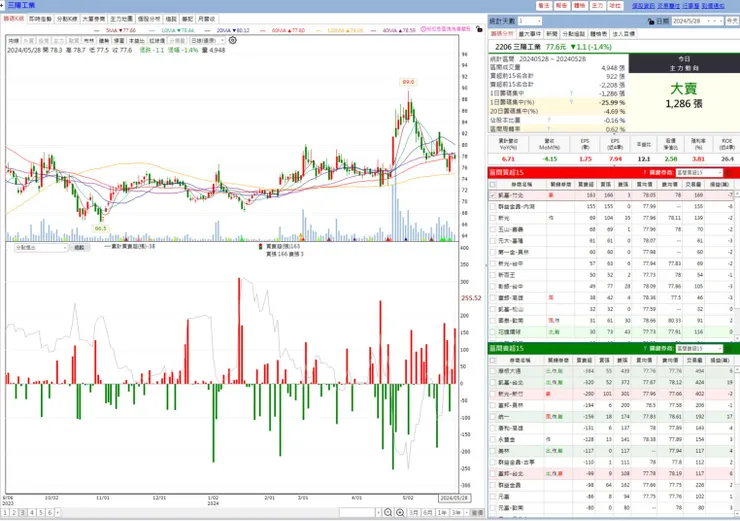Click the 今天 button

pos(732,21)
